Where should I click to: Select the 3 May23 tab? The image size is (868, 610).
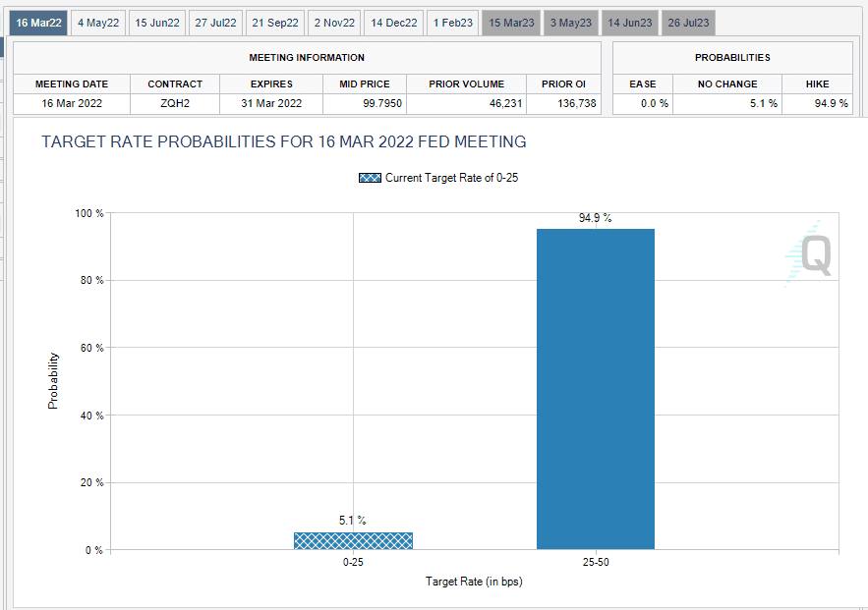click(571, 23)
